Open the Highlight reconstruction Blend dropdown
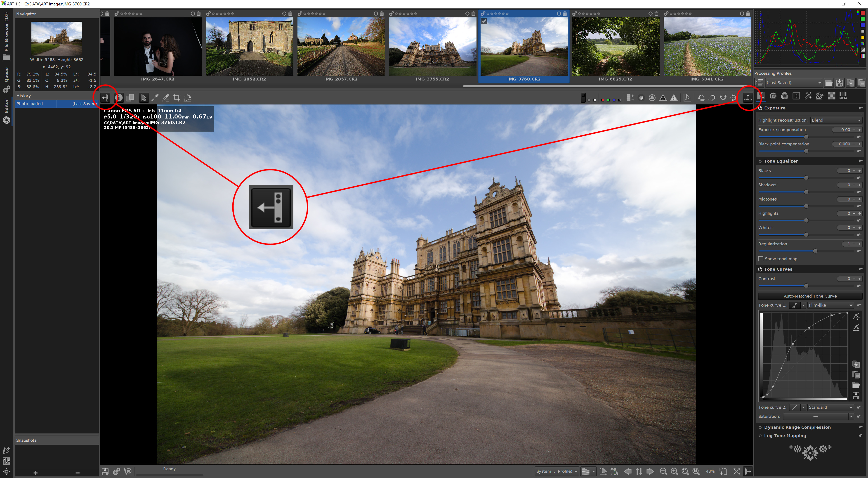Viewport: 868px width, 478px height. pyautogui.click(x=836, y=120)
